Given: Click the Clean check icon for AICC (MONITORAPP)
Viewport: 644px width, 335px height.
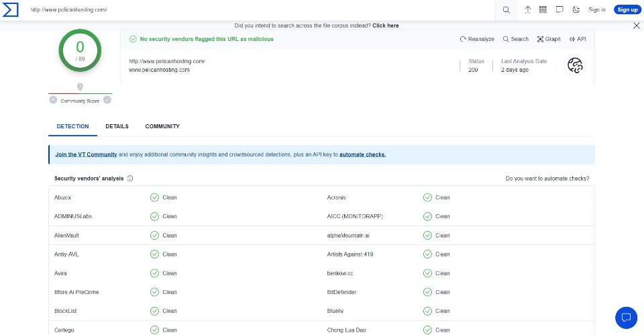Looking at the screenshot, I should (427, 216).
